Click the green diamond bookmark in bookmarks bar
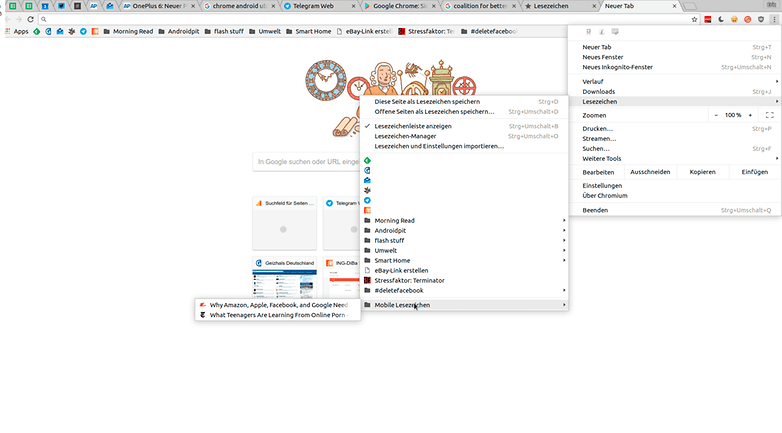 (37, 31)
